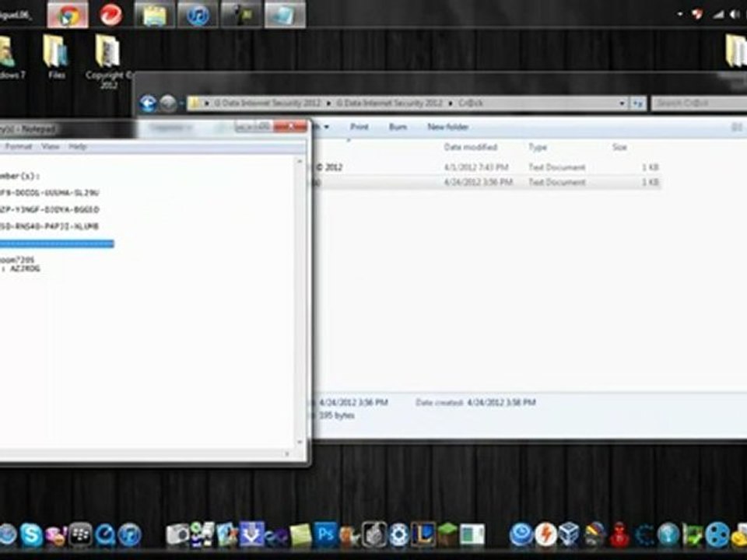Open Notepad Help menu
This screenshot has height=560, width=747.
(x=77, y=147)
